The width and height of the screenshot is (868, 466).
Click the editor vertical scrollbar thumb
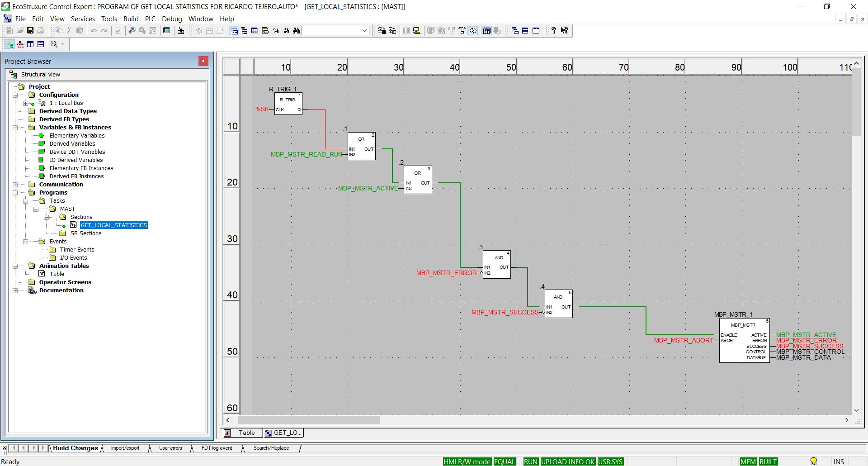tap(856, 102)
